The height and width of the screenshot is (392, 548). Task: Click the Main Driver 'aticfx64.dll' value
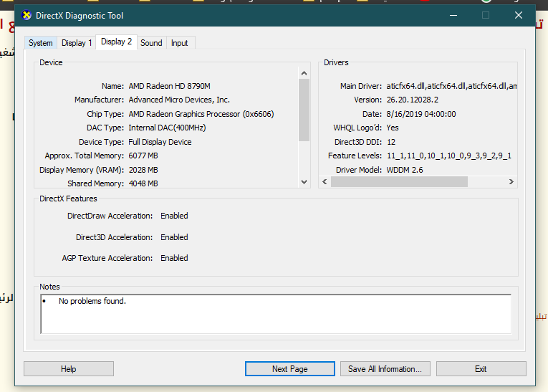451,86
